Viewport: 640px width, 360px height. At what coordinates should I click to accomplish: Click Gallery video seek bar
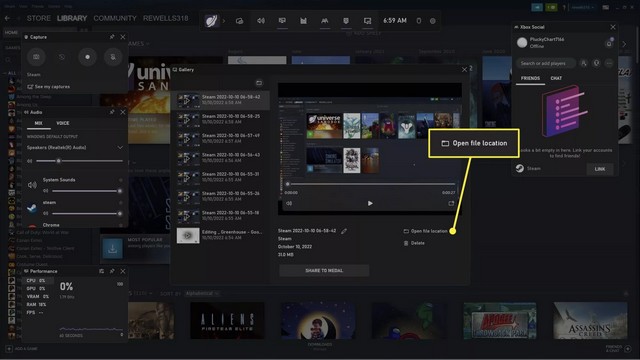(371, 184)
